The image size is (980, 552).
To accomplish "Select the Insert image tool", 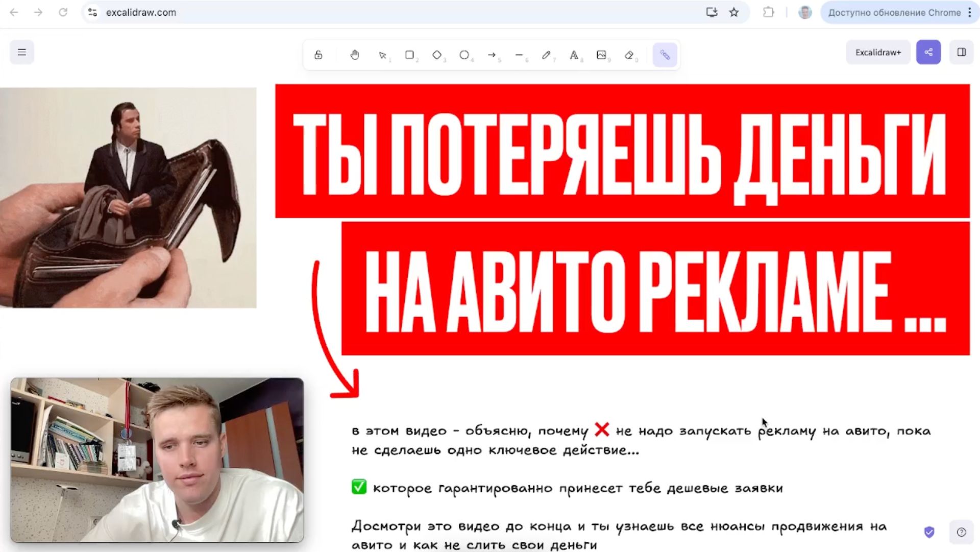I will pyautogui.click(x=602, y=55).
